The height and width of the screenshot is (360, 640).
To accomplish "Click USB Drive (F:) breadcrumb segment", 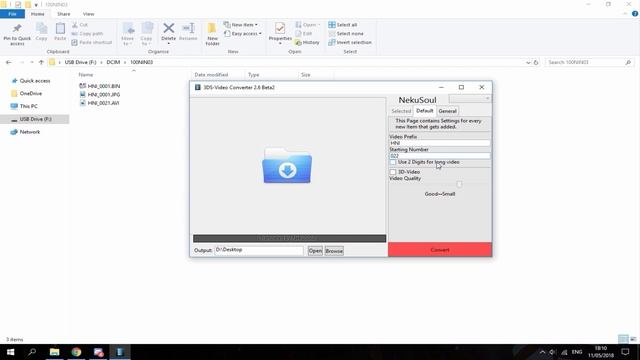I will click(x=80, y=62).
